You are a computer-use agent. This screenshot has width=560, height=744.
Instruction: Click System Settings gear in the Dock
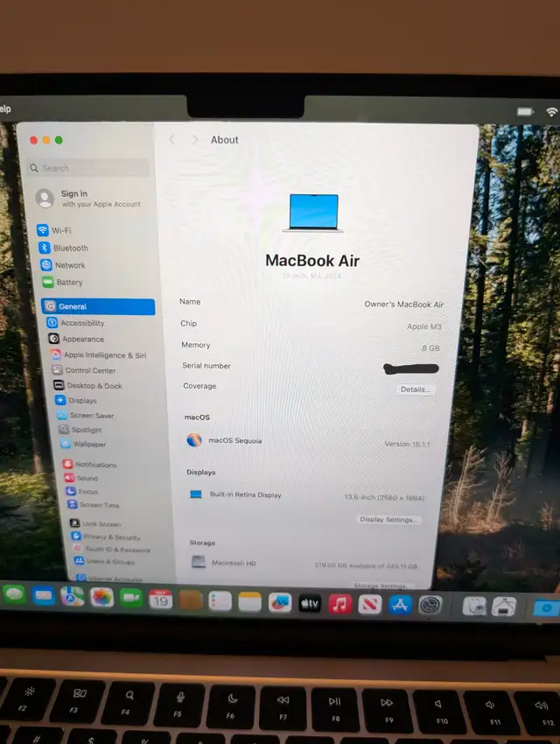(x=430, y=606)
